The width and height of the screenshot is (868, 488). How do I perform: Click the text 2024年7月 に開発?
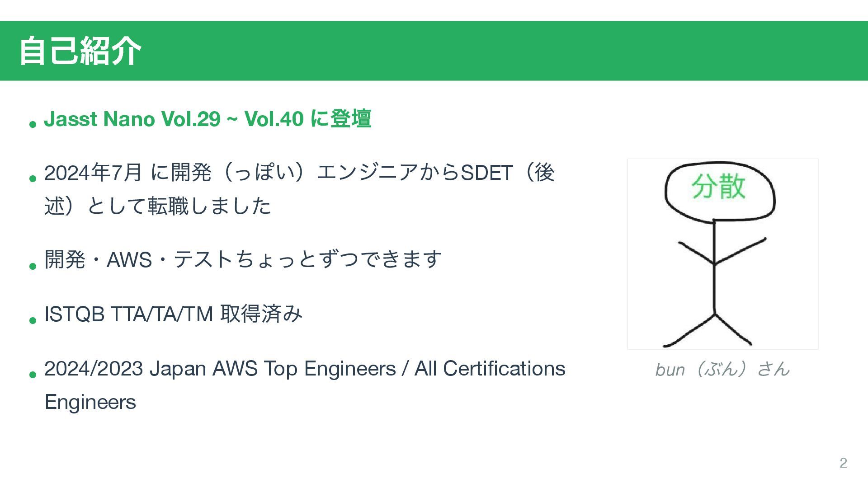(127, 173)
